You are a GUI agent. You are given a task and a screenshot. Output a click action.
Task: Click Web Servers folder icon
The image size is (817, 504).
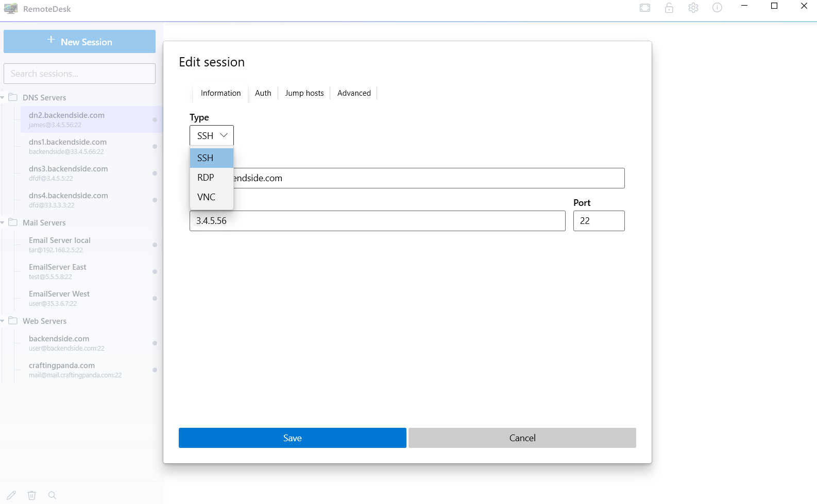(13, 321)
